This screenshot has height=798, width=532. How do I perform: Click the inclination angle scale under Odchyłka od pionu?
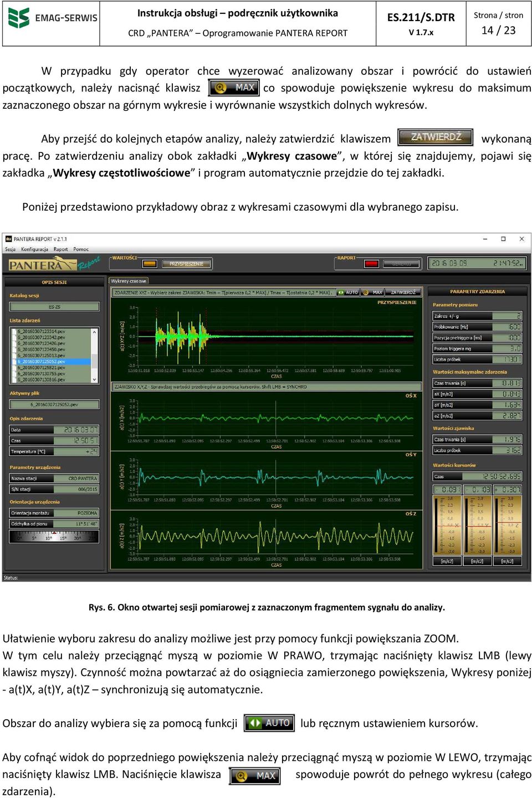tap(54, 536)
